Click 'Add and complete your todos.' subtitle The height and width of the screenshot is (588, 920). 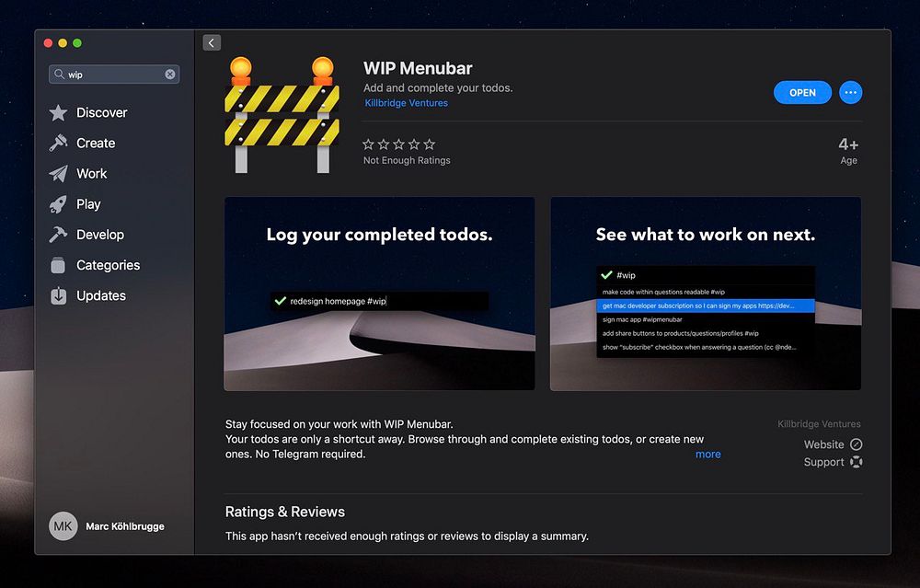click(x=438, y=88)
